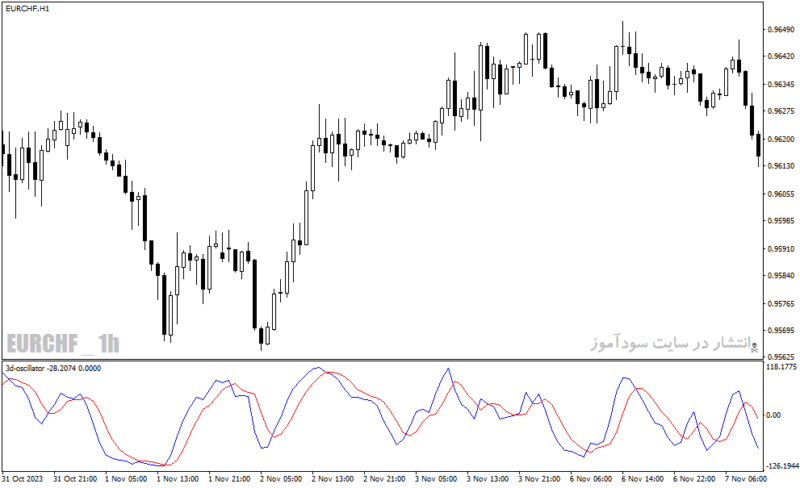Click the 1 Nov 21:00 time label
The width and height of the screenshot is (800, 488).
230,479
